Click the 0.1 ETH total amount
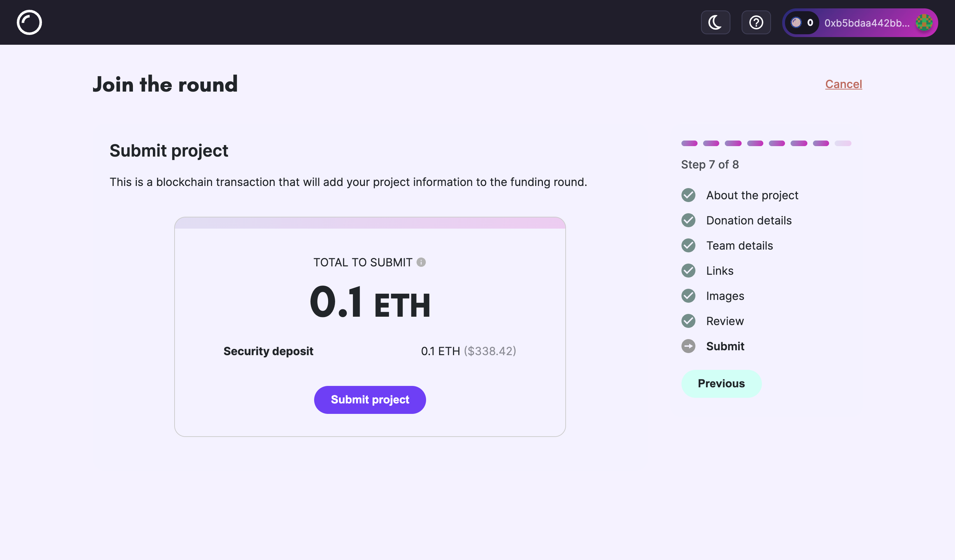Viewport: 955px width, 560px height. pos(369,303)
